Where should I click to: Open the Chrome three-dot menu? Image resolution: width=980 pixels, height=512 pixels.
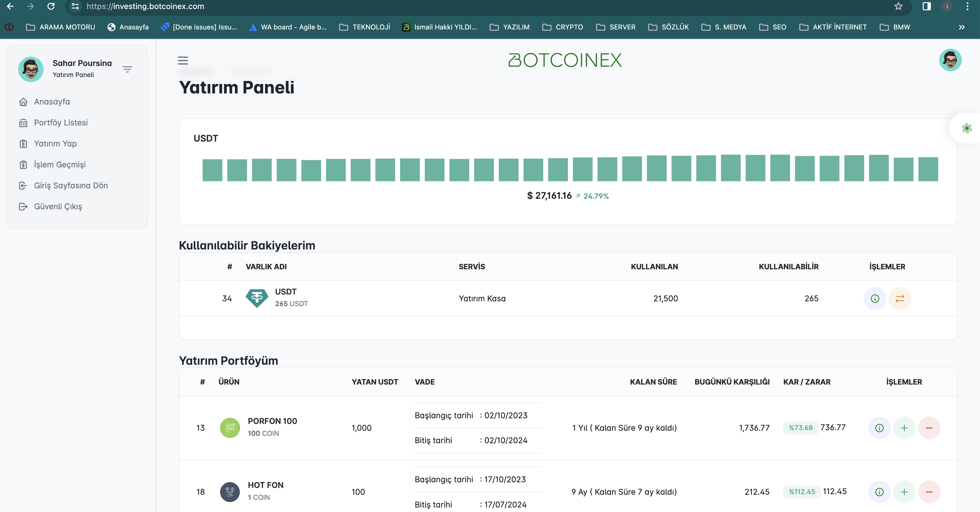(968, 6)
